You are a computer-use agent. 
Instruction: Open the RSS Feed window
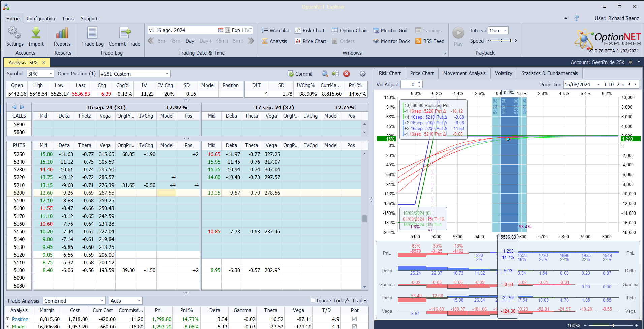pyautogui.click(x=430, y=41)
